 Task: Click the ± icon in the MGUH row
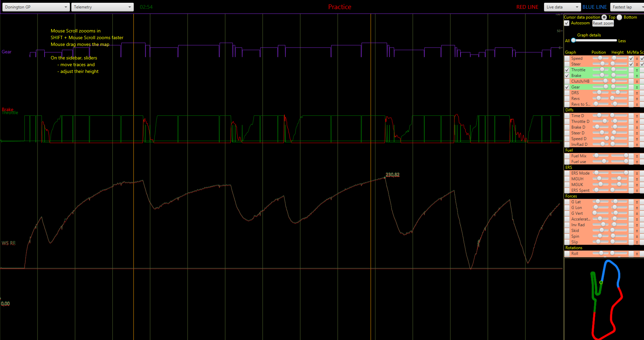[x=637, y=179]
